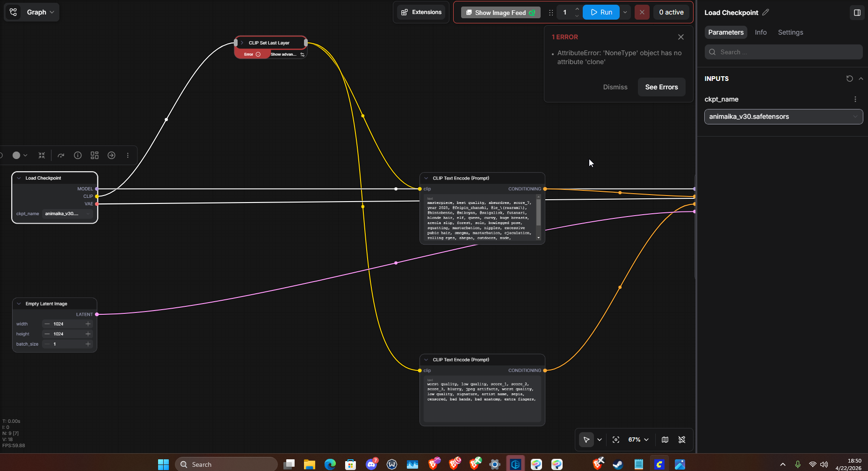This screenshot has width=868, height=471.
Task: Decrease the height value
Action: pyautogui.click(x=47, y=334)
